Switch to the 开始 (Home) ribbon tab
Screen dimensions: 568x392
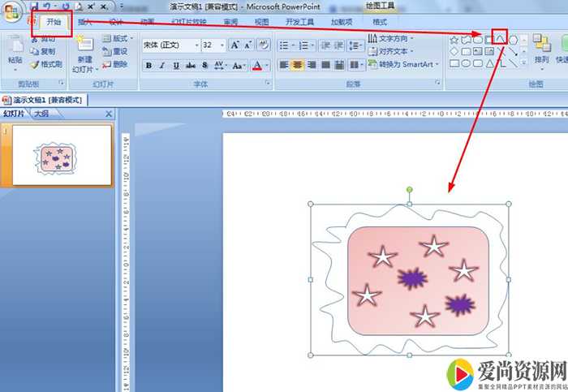click(x=53, y=22)
